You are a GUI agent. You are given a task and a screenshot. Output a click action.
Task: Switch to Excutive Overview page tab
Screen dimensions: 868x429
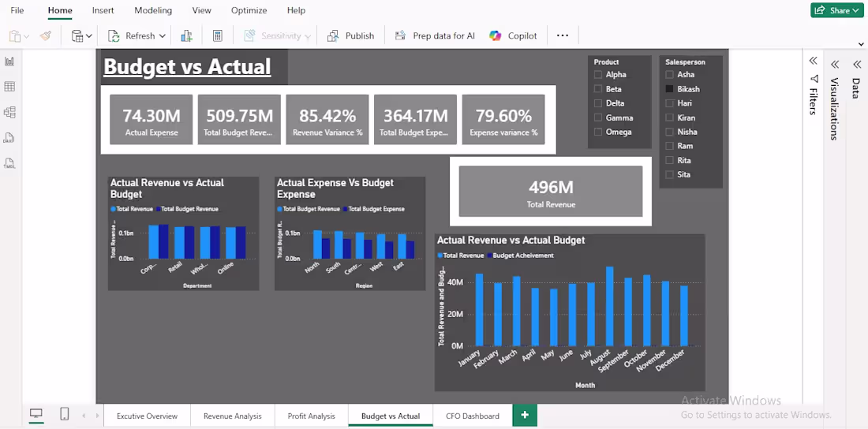click(148, 416)
